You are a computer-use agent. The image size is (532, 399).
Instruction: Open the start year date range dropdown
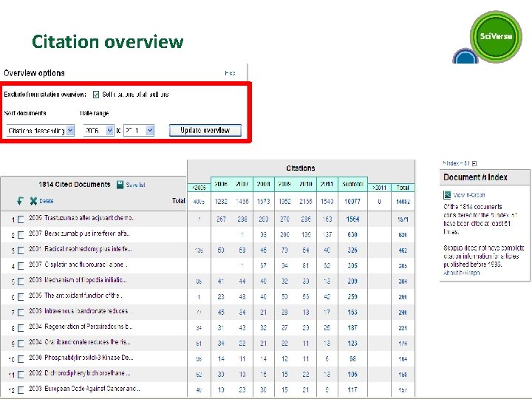[98, 131]
